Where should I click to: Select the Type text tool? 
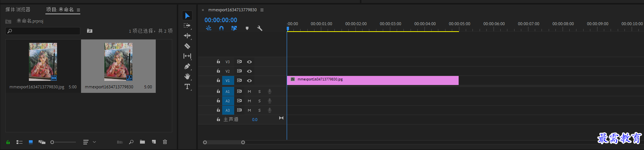pyautogui.click(x=187, y=86)
